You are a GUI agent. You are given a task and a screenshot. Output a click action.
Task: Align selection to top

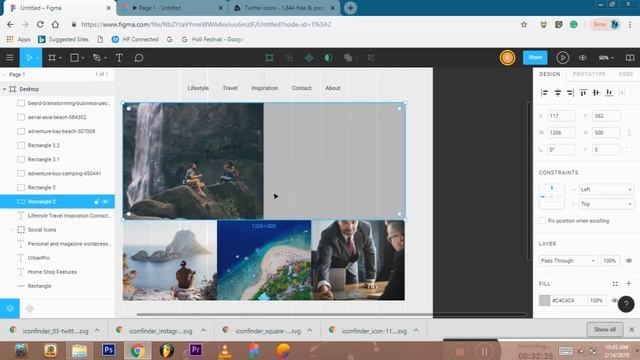click(x=583, y=93)
